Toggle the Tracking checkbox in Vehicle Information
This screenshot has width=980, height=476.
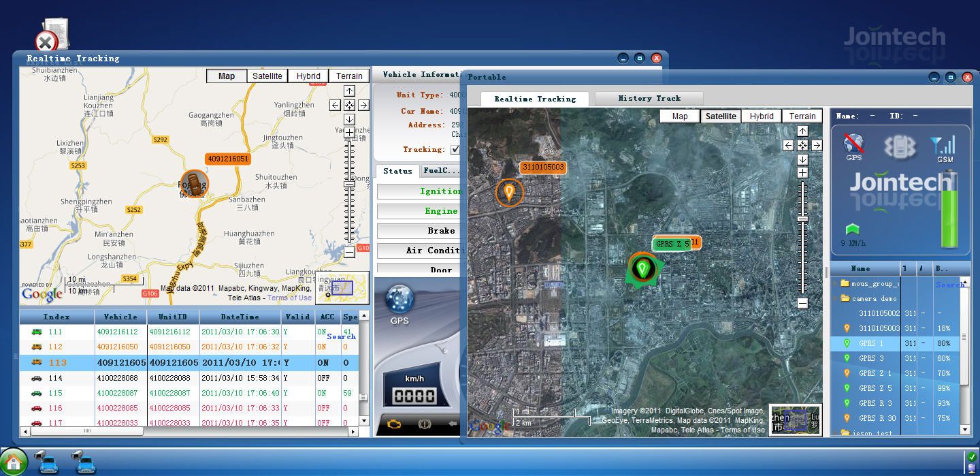click(x=455, y=150)
